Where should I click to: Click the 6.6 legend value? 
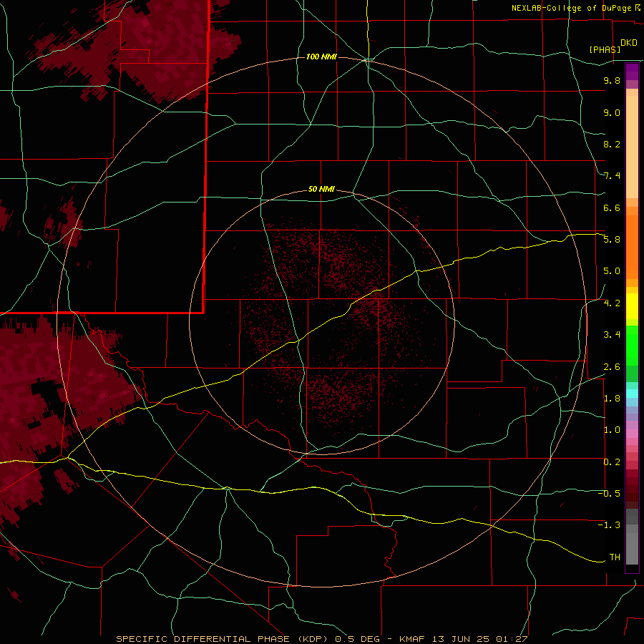pyautogui.click(x=612, y=208)
